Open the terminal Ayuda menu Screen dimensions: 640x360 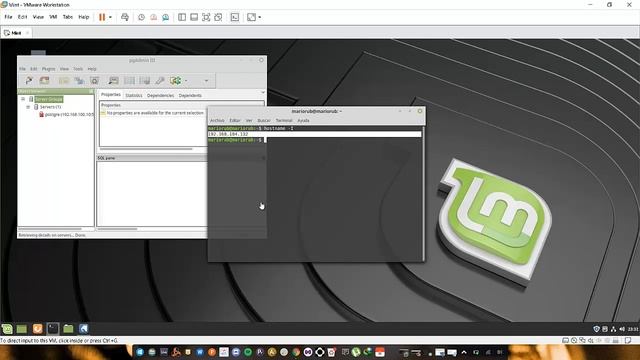303,120
